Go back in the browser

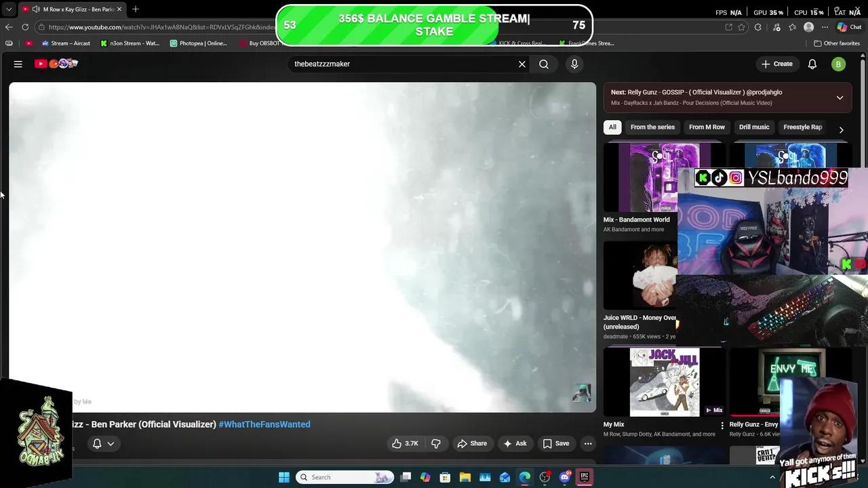9,27
